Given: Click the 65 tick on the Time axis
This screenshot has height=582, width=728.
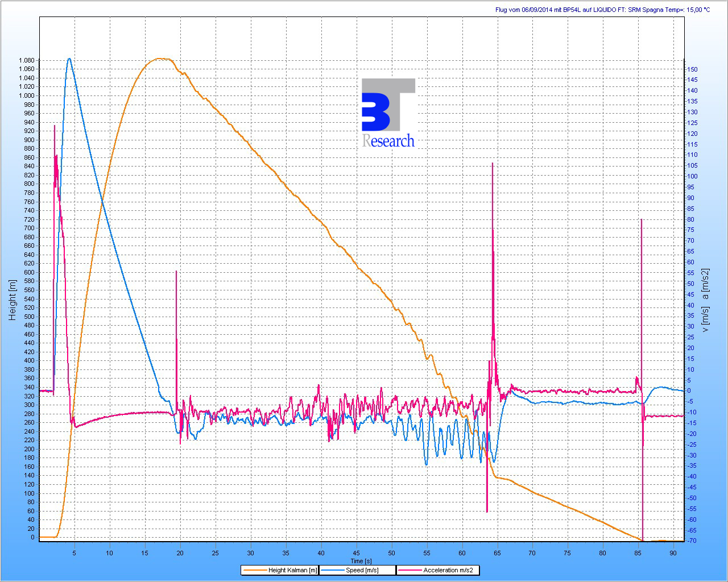Looking at the screenshot, I should (497, 552).
